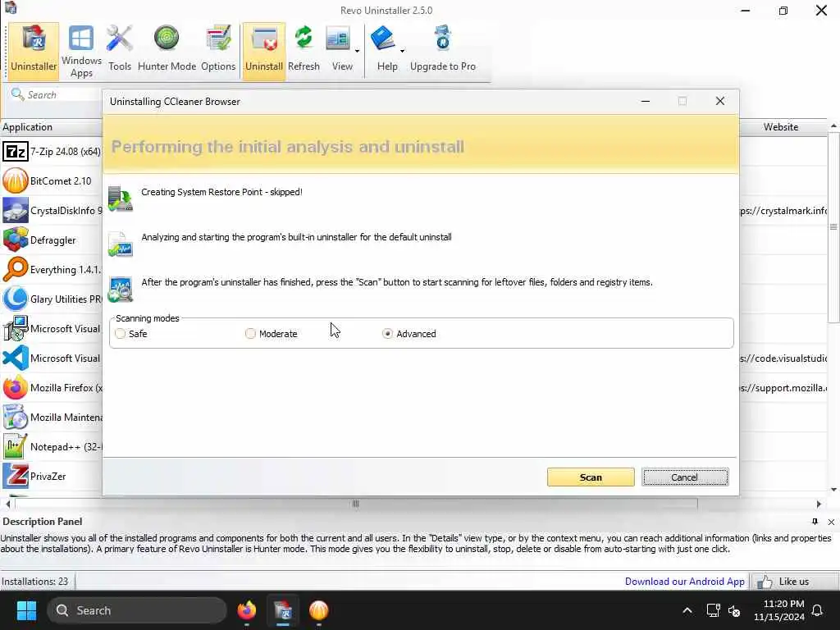Select PrivaZer in the list

coord(52,477)
